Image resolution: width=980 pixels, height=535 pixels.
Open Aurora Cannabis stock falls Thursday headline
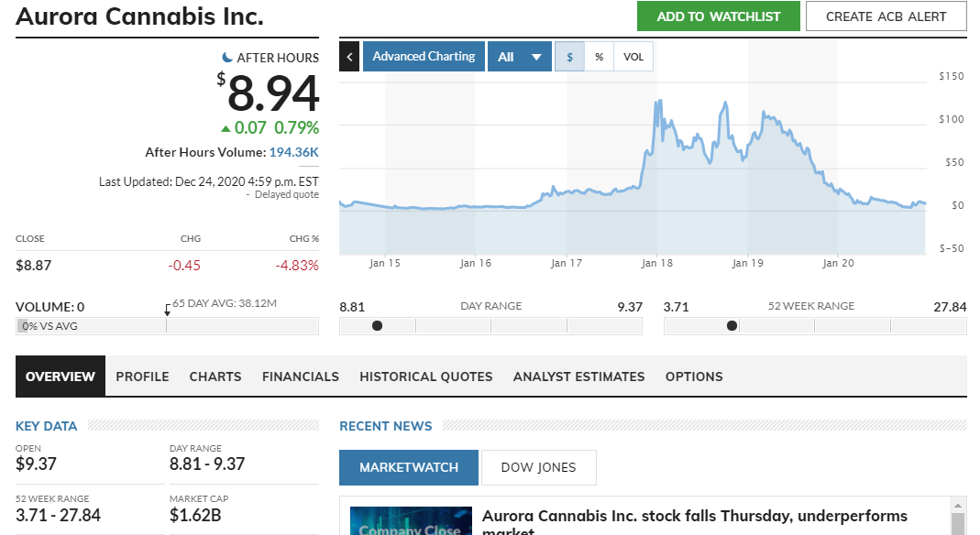(x=694, y=523)
